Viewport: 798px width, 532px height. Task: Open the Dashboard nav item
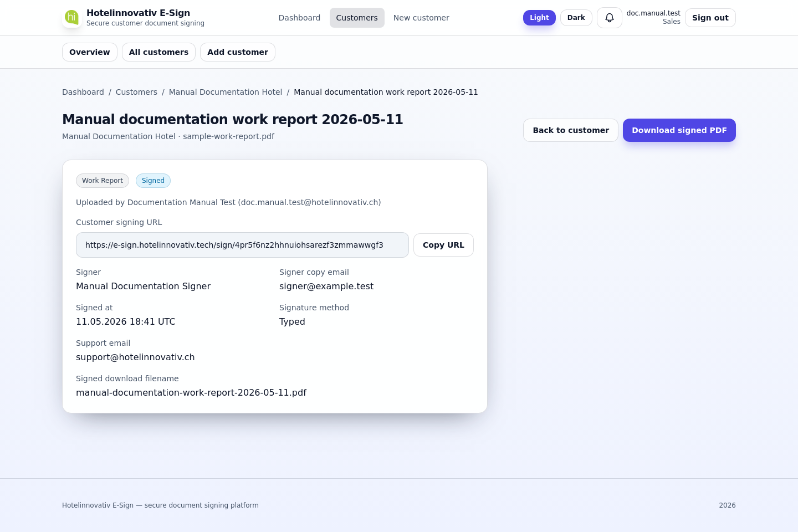[299, 18]
